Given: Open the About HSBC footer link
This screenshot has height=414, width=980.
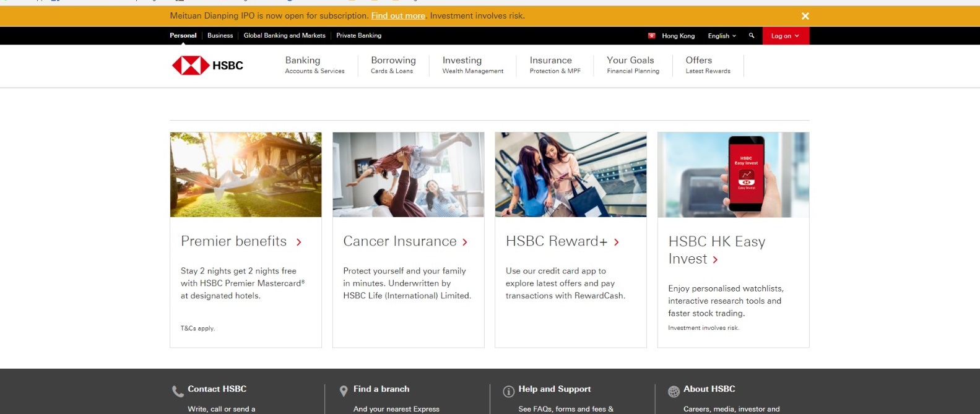Looking at the screenshot, I should coord(709,389).
